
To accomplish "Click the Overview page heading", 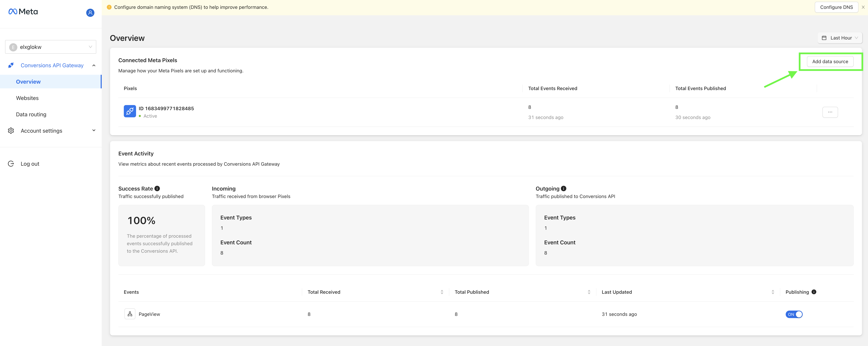I will [127, 38].
